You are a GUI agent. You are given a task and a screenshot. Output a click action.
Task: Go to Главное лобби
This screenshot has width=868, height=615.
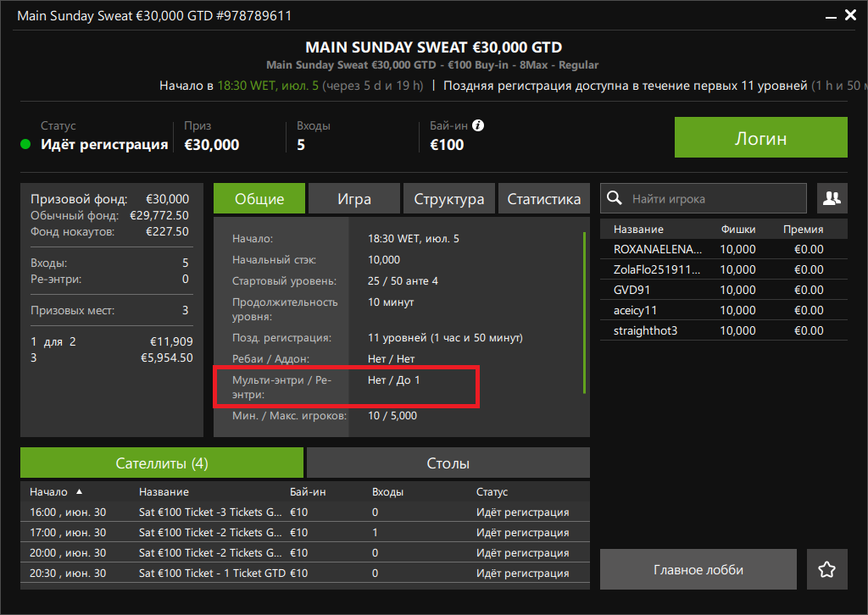(698, 569)
